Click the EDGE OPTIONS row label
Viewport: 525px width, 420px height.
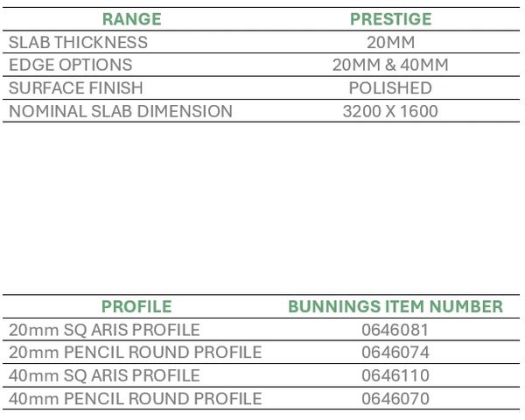[x=71, y=65]
